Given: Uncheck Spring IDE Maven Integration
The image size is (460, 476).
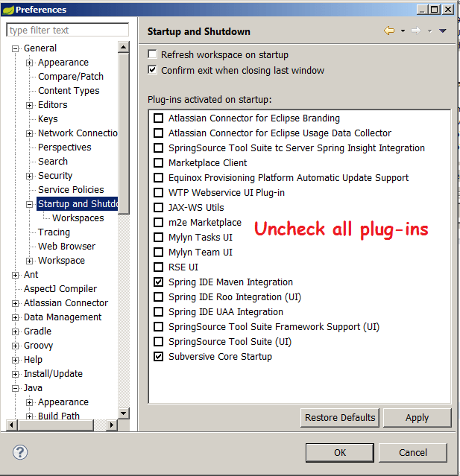Looking at the screenshot, I should tap(158, 282).
